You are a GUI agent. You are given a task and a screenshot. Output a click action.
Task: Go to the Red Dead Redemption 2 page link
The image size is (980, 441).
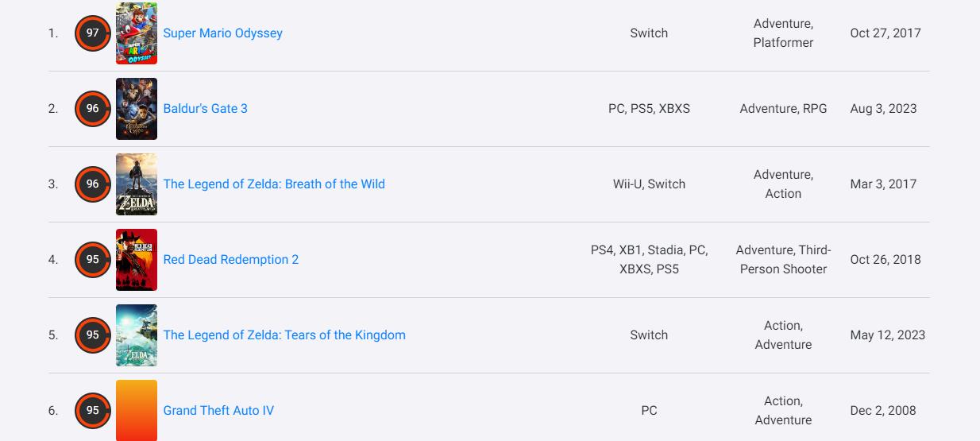click(231, 260)
